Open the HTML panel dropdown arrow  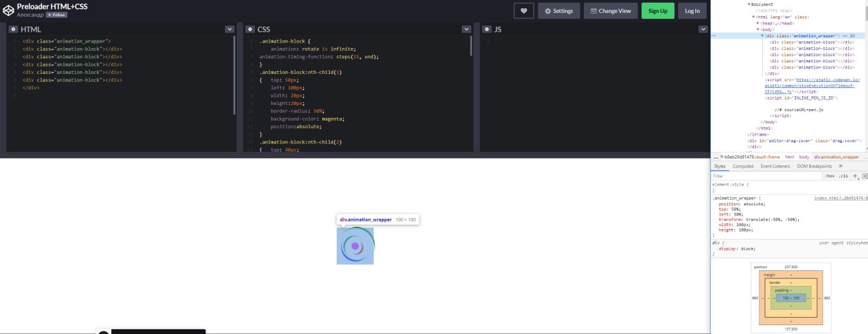229,30
